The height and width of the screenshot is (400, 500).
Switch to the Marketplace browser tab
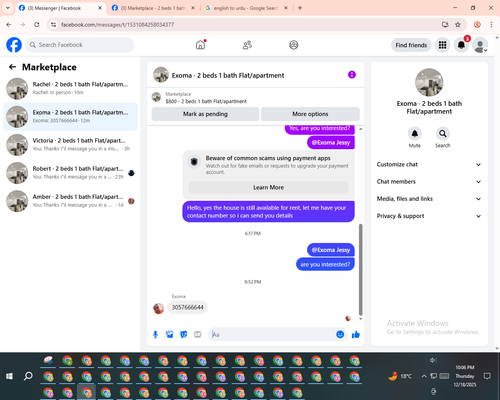pos(153,8)
